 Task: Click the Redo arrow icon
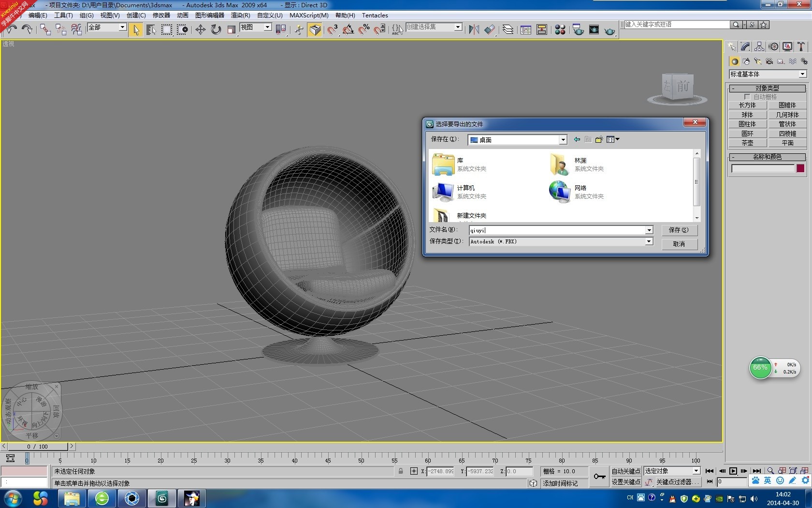(x=27, y=30)
